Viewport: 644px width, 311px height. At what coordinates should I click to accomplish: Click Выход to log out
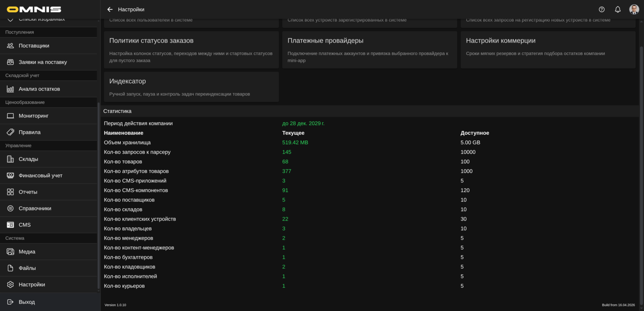coord(27,302)
